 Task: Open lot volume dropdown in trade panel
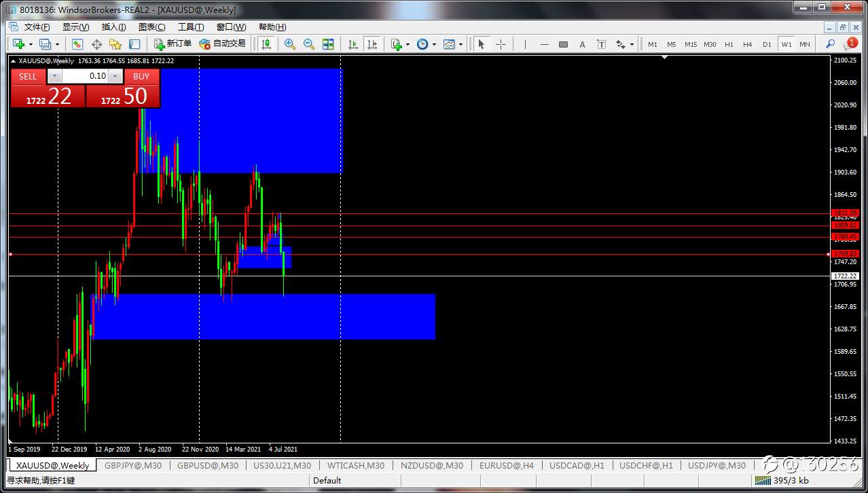click(x=54, y=76)
